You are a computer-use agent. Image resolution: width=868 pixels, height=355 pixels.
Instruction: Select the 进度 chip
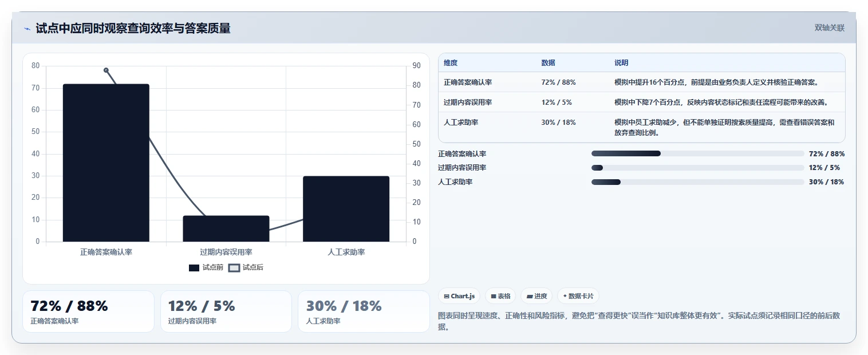[x=536, y=296]
